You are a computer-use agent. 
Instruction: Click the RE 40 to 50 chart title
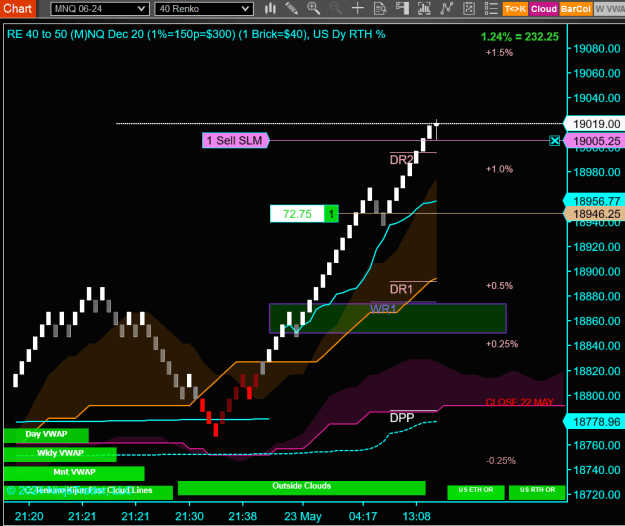click(x=196, y=34)
